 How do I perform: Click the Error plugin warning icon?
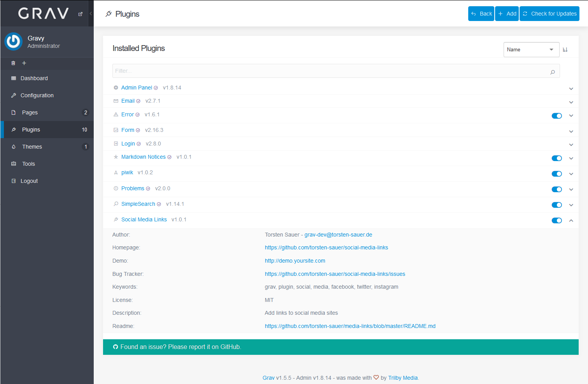116,114
